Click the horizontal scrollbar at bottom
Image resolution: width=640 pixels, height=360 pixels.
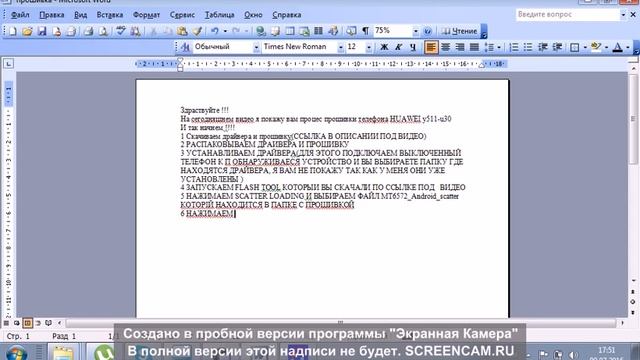340,323
